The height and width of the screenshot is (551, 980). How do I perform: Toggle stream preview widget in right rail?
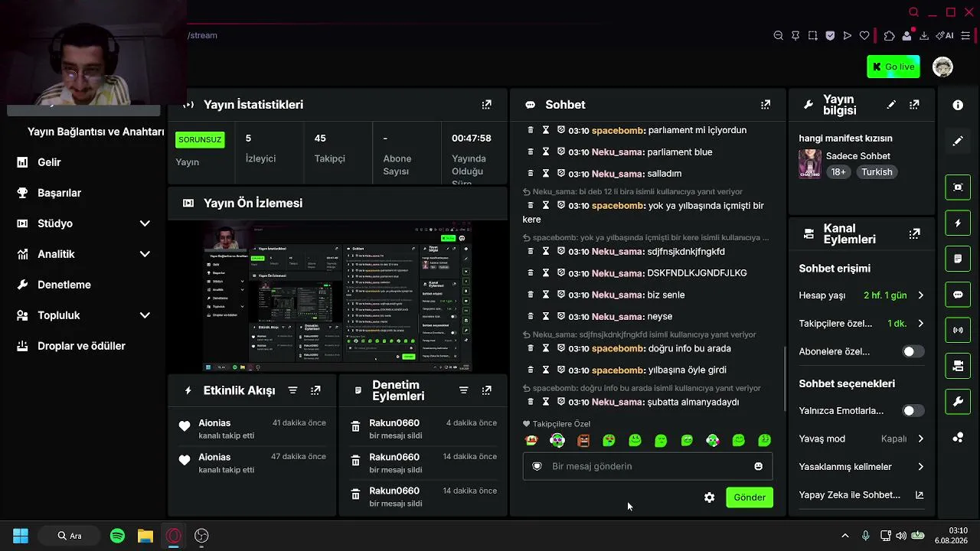[958, 187]
